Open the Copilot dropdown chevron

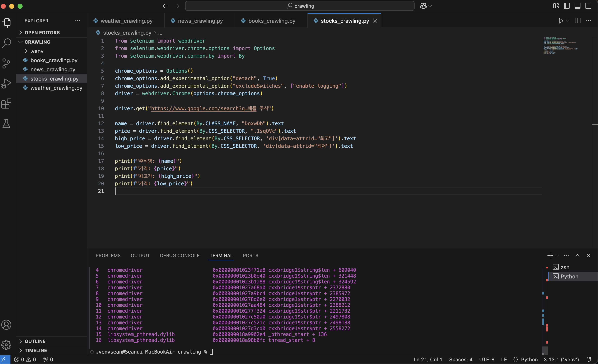coord(430,6)
